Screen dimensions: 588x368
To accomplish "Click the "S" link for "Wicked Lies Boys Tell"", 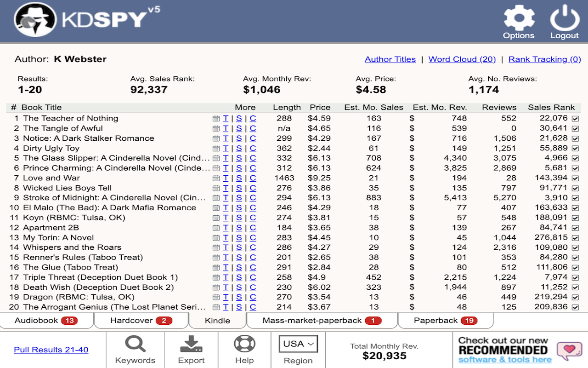I will pos(239,188).
